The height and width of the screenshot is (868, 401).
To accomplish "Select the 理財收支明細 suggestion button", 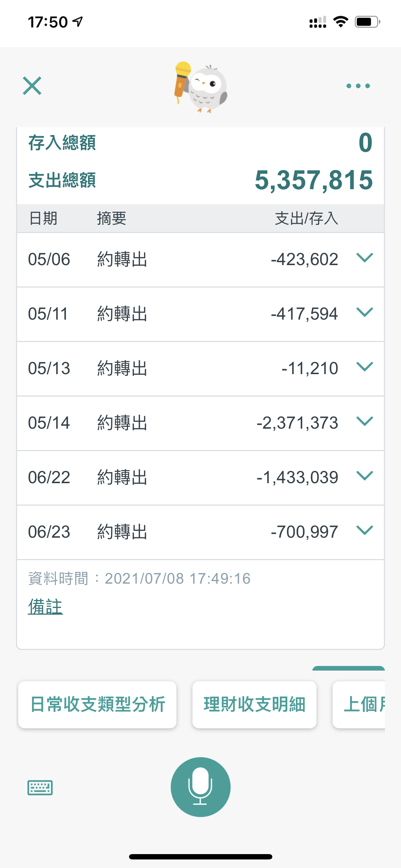I will coord(254,704).
